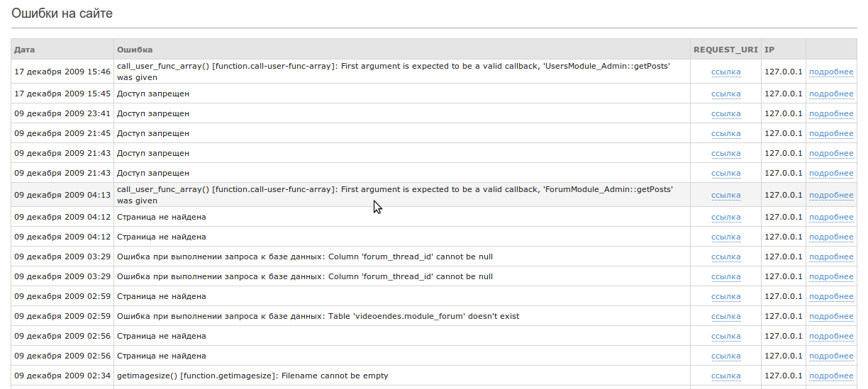Open "ссылка" link for 17 декабря 15:46 error
This screenshot has width=868, height=389.
click(725, 72)
